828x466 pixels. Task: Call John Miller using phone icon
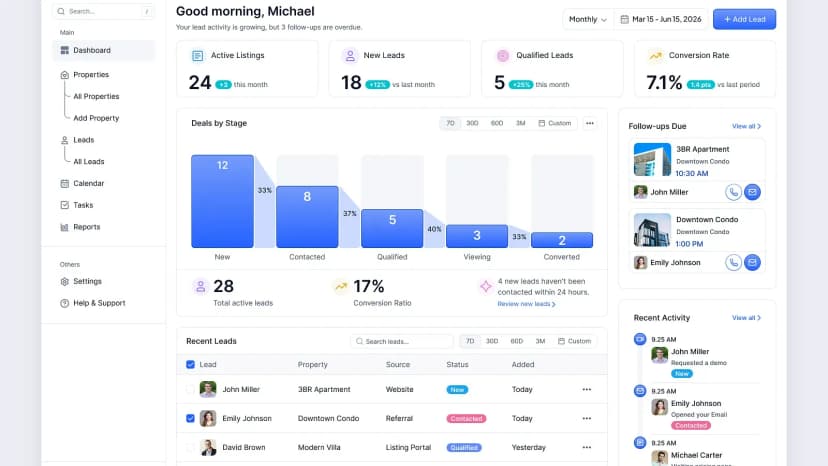[x=733, y=192]
